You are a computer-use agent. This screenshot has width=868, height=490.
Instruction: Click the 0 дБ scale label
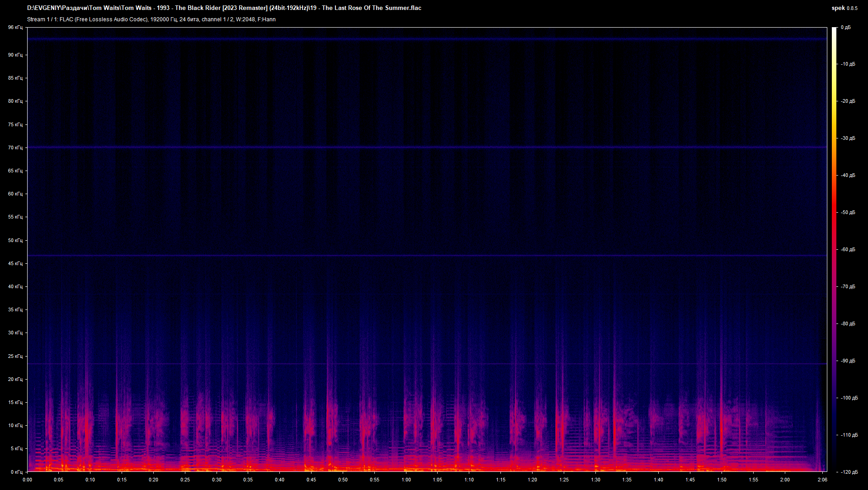click(x=845, y=28)
